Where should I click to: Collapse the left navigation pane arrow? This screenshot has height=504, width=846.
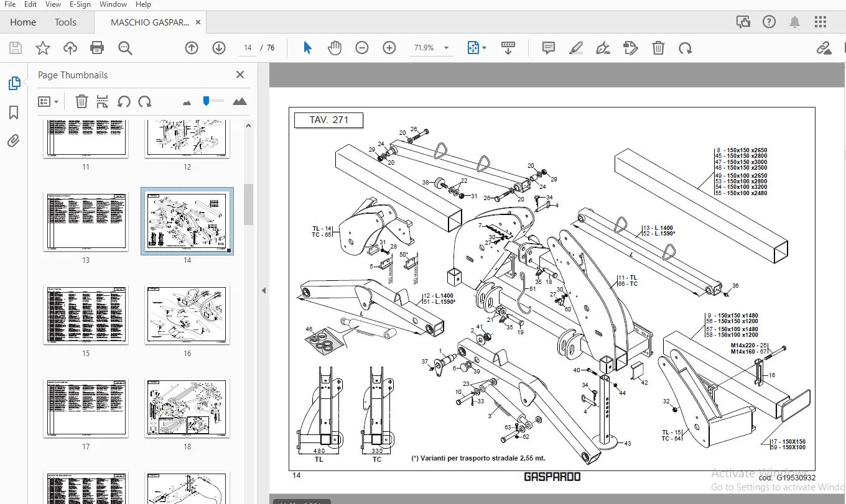(264, 290)
